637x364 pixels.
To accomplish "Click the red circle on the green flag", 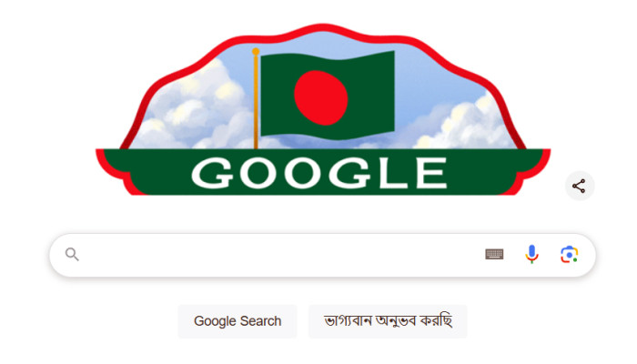I will [321, 97].
